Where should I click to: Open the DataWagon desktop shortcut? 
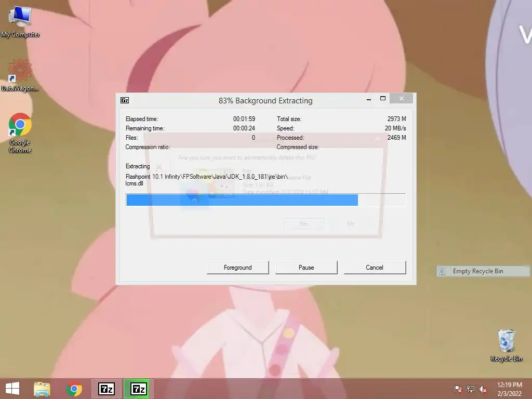click(20, 75)
